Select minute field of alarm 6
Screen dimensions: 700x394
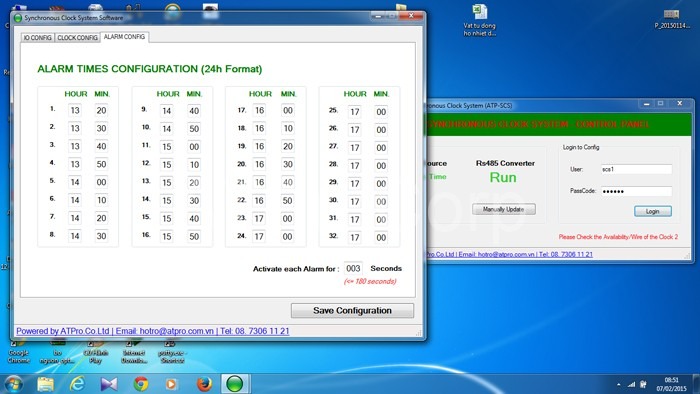101,200
